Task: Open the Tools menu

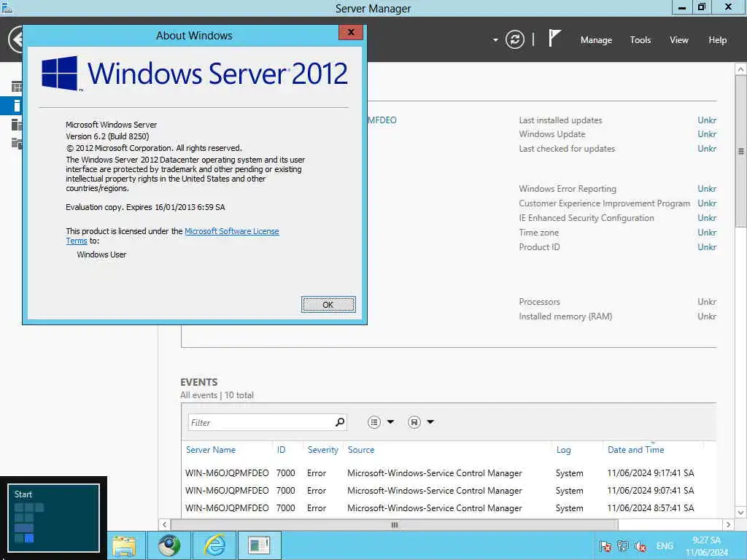Action: [x=640, y=40]
